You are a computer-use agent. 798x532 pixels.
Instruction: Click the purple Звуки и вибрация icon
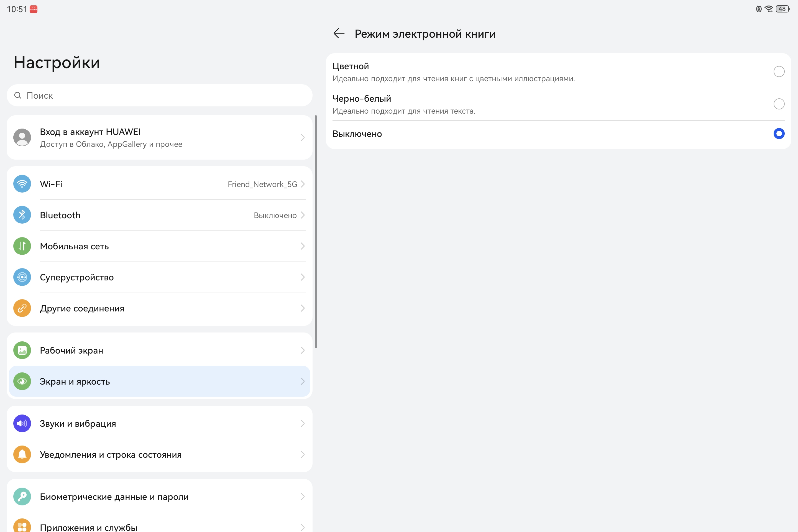point(22,423)
